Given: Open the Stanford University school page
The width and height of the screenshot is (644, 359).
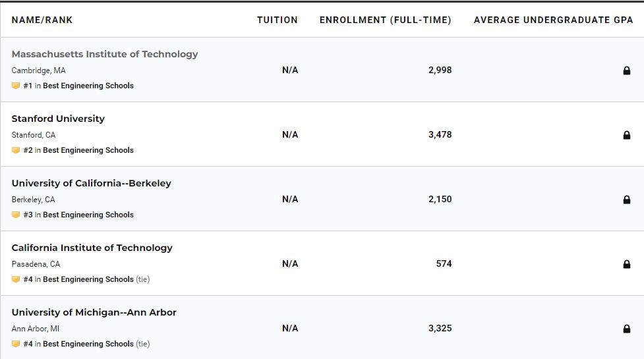Looking at the screenshot, I should point(58,119).
